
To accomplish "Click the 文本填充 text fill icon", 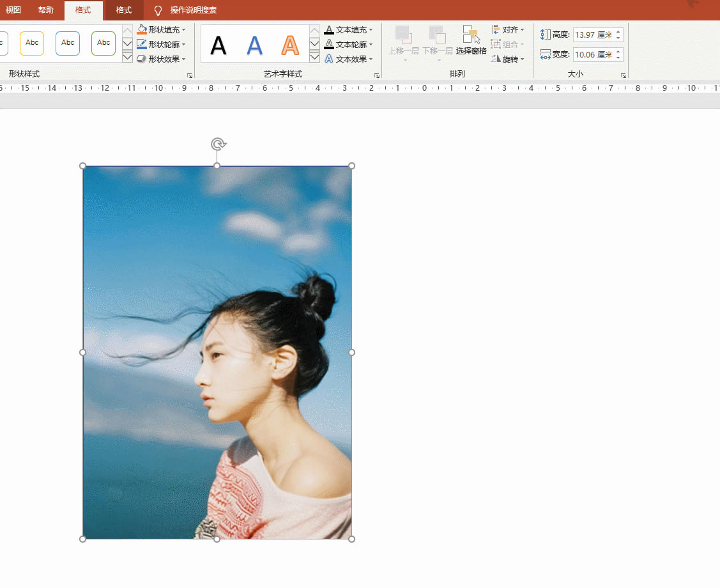I will coord(329,29).
